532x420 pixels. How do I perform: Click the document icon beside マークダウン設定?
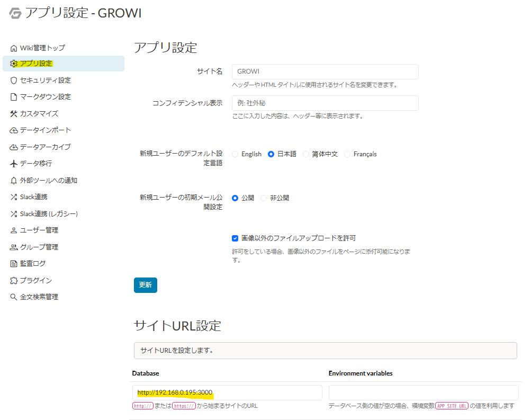point(14,97)
